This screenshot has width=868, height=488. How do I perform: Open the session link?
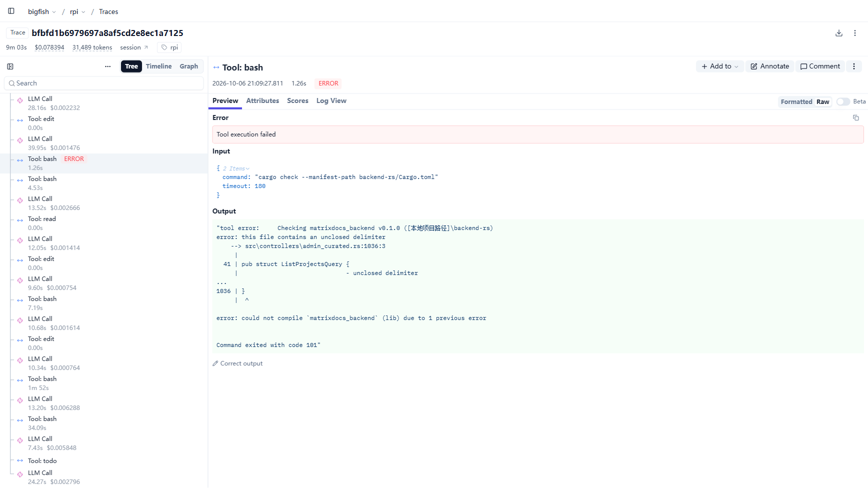pos(134,47)
